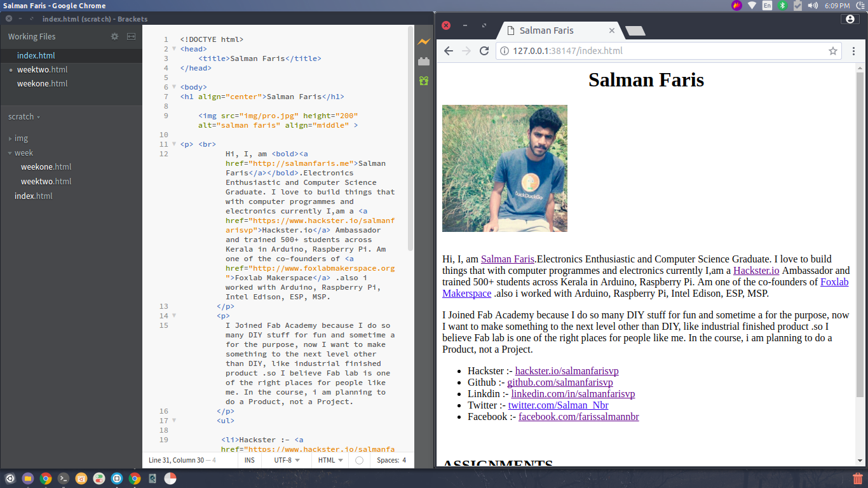Reload the Chrome page

484,51
